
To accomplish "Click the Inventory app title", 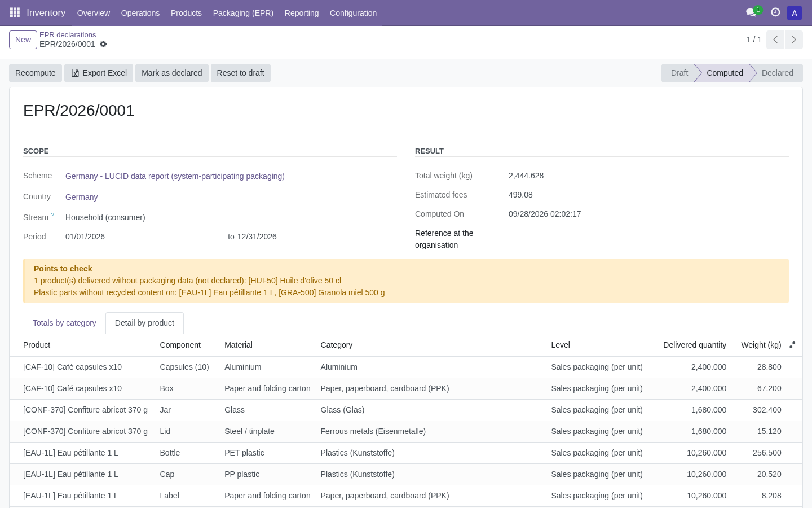I will click(46, 12).
